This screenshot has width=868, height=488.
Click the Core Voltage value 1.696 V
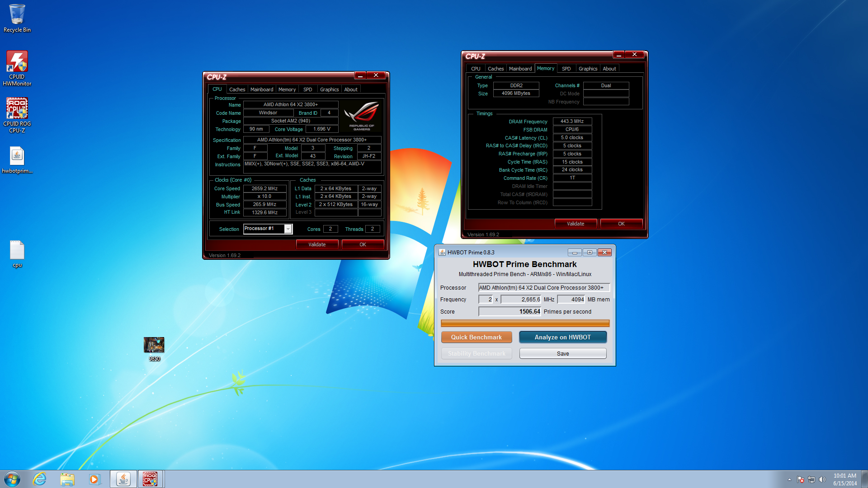pyautogui.click(x=322, y=129)
